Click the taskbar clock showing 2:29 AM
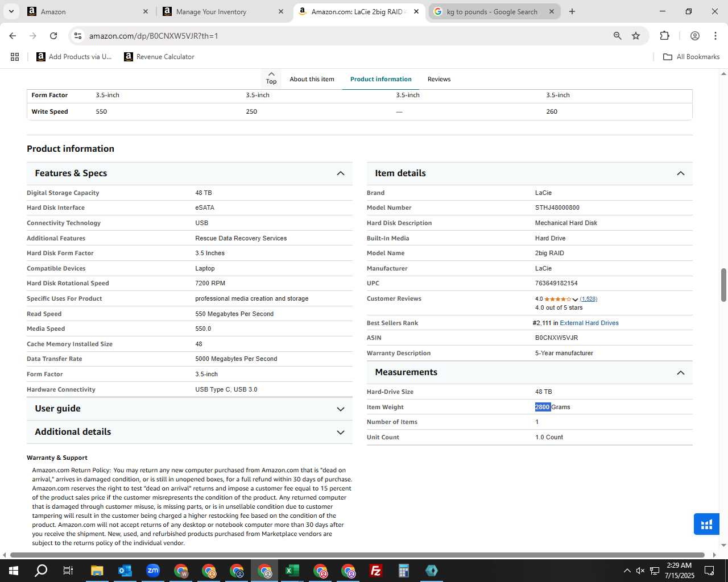 (x=679, y=571)
